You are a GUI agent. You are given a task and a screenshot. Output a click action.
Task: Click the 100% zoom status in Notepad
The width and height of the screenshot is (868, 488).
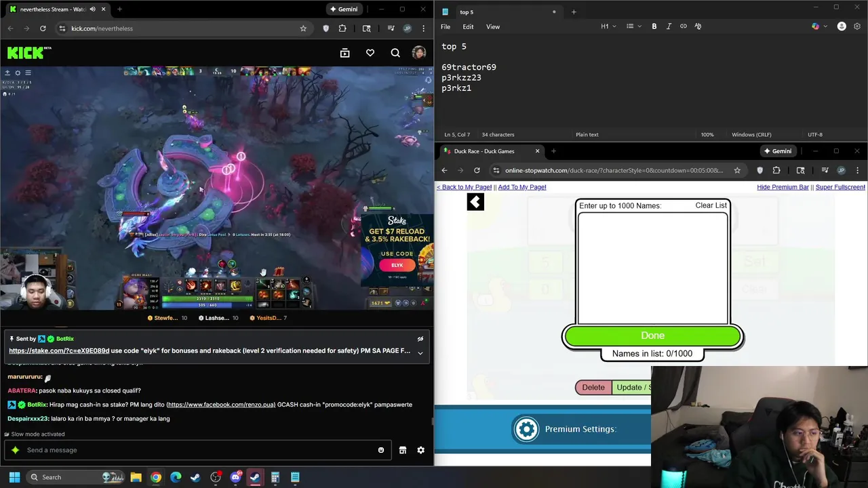pos(707,134)
